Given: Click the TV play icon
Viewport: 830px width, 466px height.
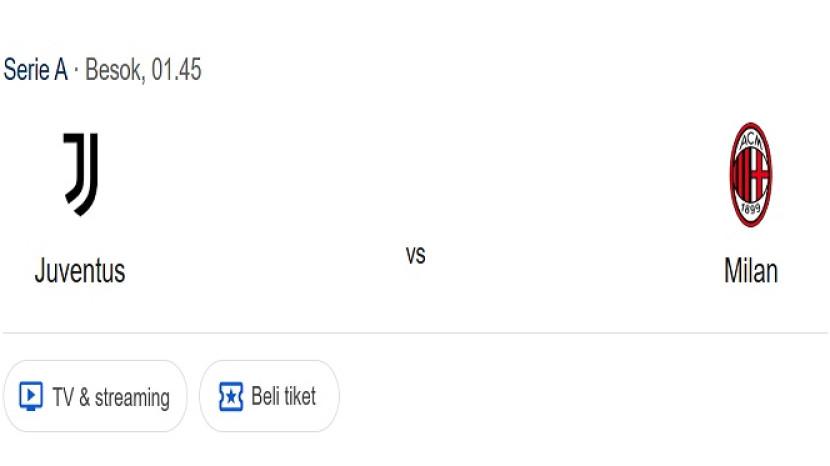Looking at the screenshot, I should click(x=31, y=397).
